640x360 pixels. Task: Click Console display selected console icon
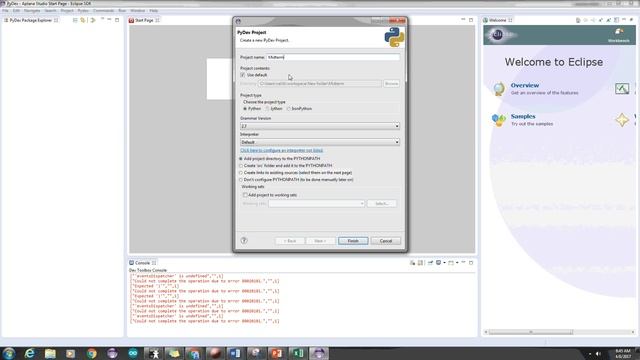(x=438, y=263)
